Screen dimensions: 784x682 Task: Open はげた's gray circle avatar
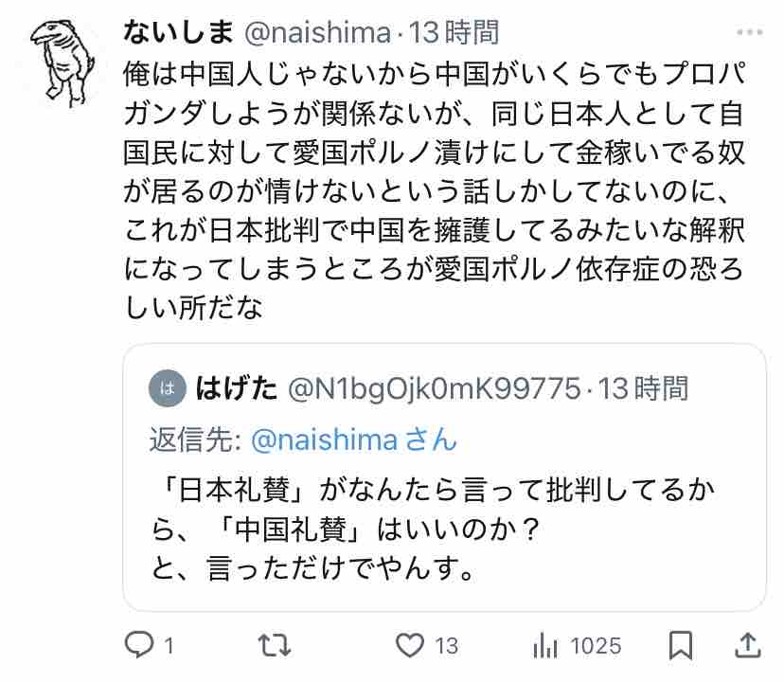[168, 388]
